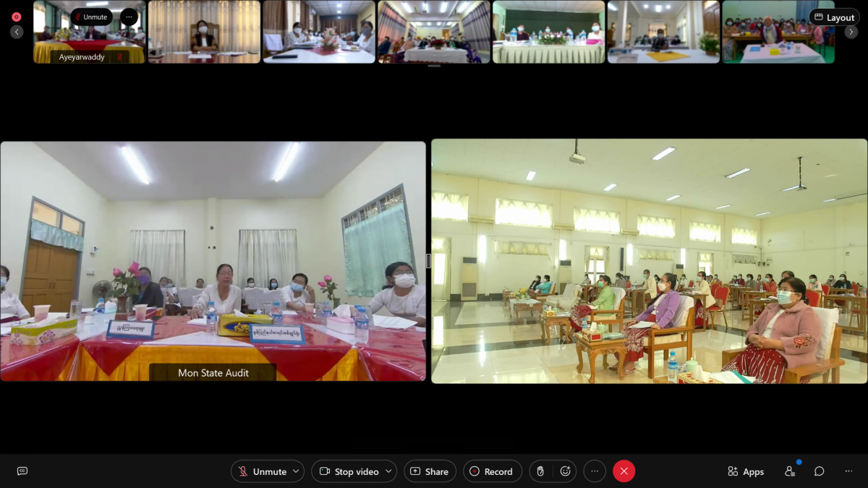Open the chat panel bubble icon
868x488 pixels.
(x=819, y=471)
